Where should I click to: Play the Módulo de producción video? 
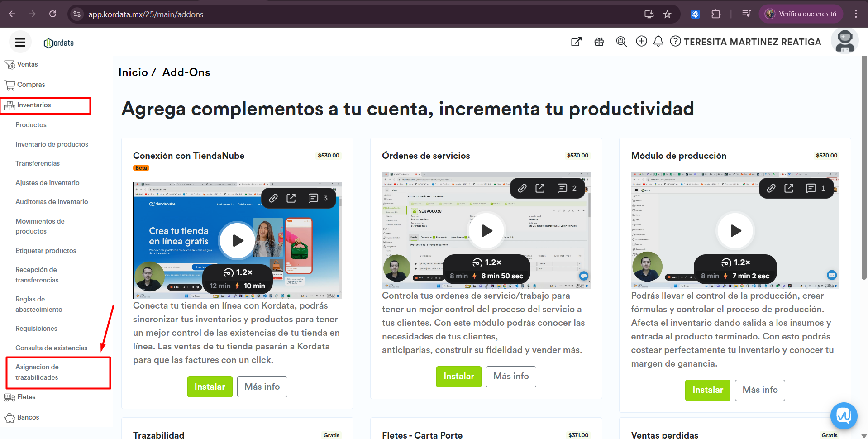pos(735,231)
